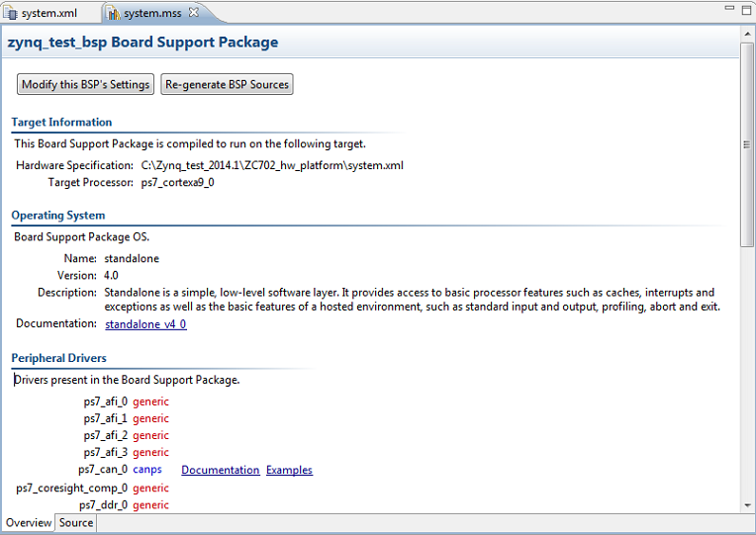Open ps7_can_0 Examples link
Viewport: 756px width, 535px height.
(289, 470)
